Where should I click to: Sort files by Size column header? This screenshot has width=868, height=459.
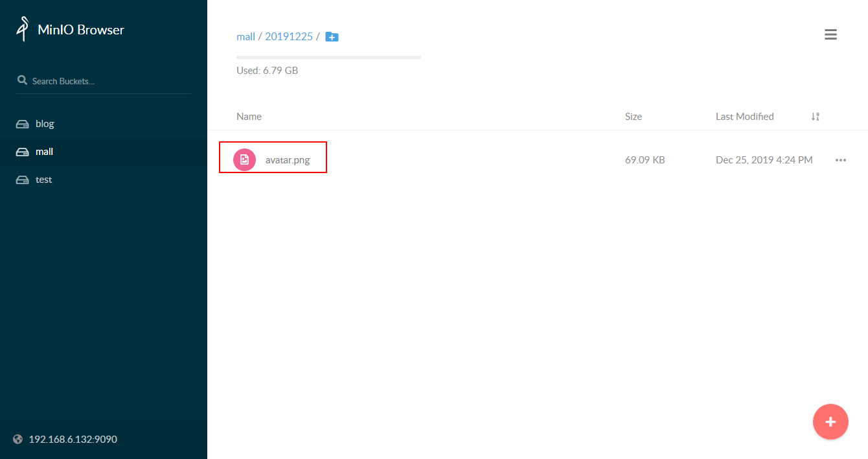click(634, 117)
